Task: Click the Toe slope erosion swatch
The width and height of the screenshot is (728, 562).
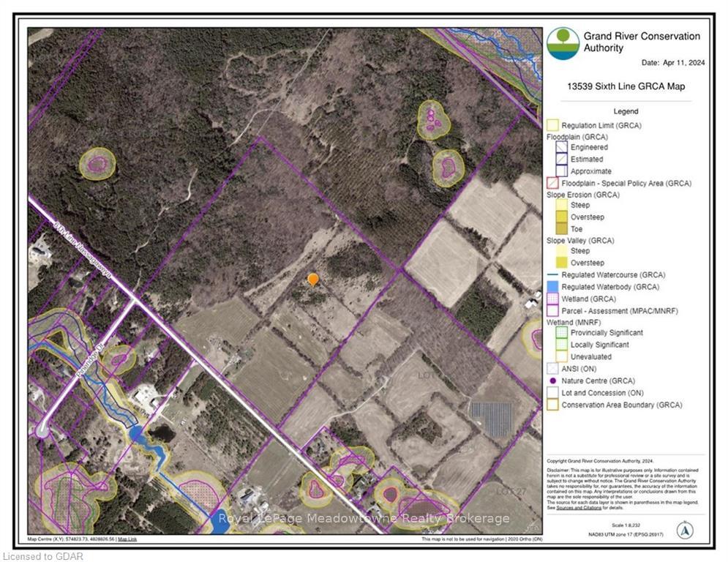Action: tap(561, 228)
